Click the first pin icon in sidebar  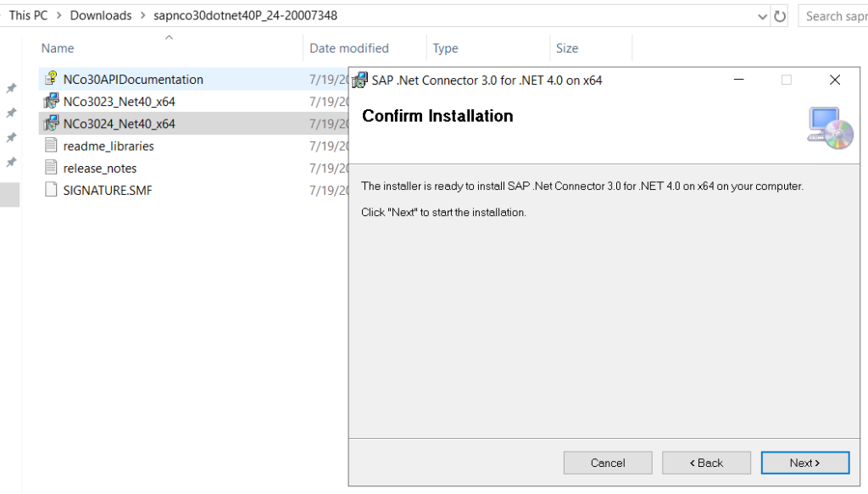(x=10, y=88)
